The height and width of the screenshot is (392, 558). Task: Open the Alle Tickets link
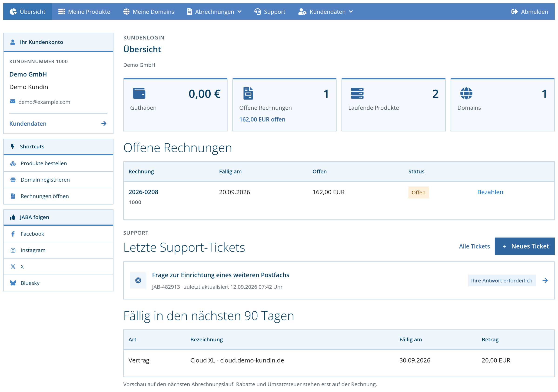(x=474, y=246)
